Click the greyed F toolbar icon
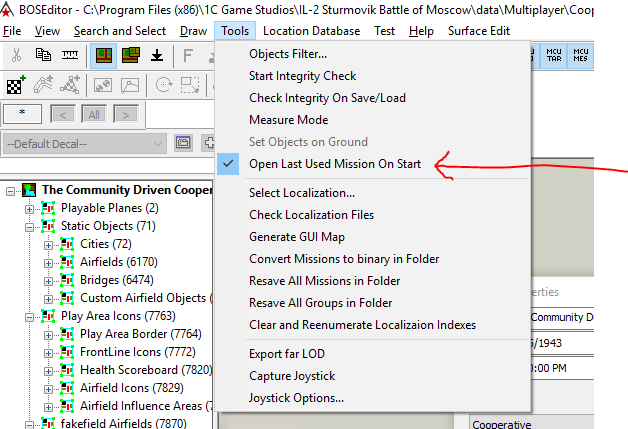Image resolution: width=628 pixels, height=429 pixels. tap(188, 55)
